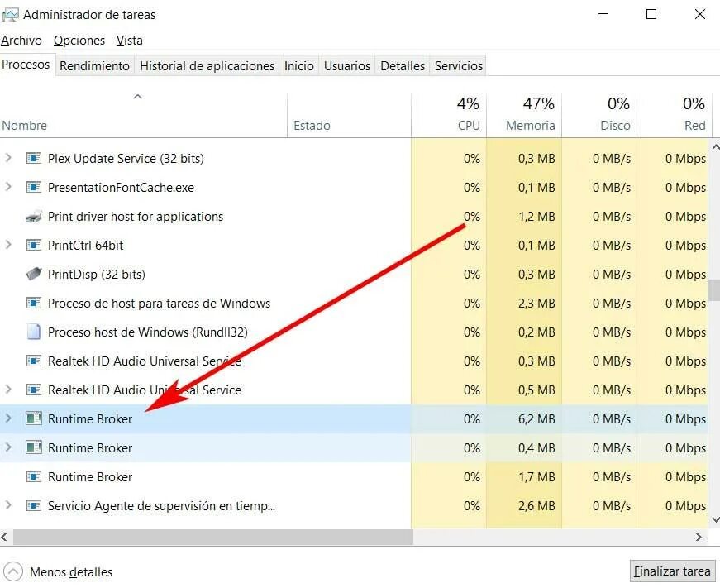Viewport: 720px width, 588px height.
Task: Expand the Servicio Agente de supervisión process
Action: (x=8, y=505)
